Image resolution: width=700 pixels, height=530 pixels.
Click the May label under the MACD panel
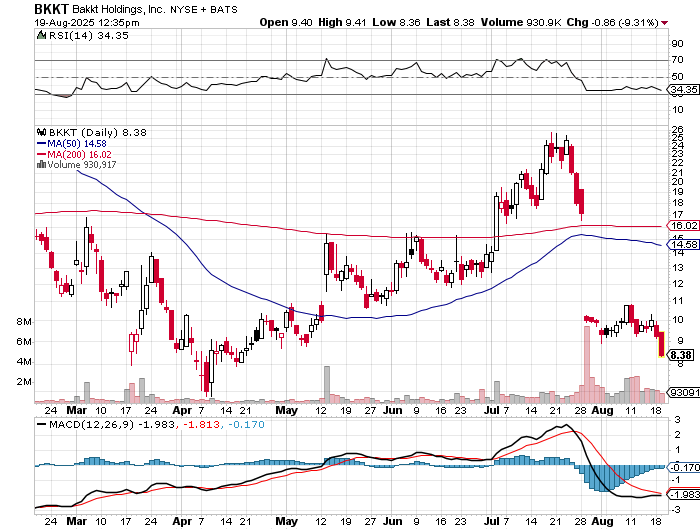(287, 521)
